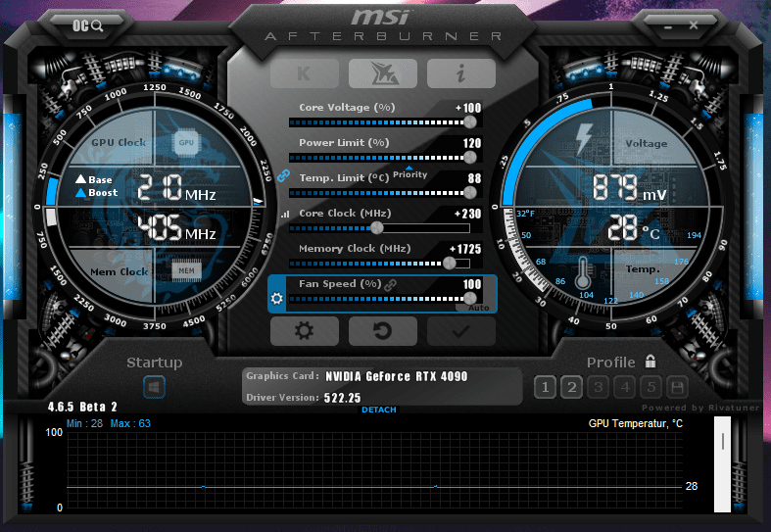This screenshot has width=771, height=532.
Task: Toggle Apply at Windows Startup button
Action: click(154, 387)
